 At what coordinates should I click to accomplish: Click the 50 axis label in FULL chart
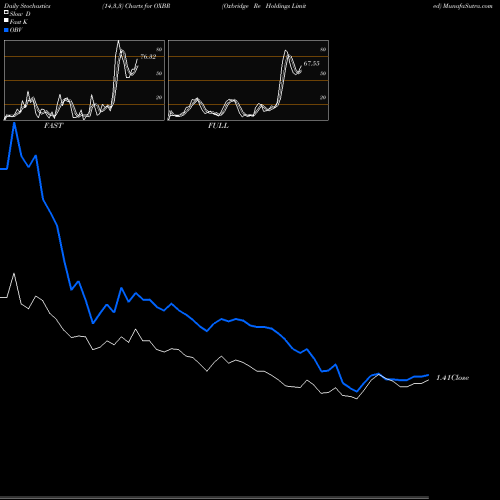[x=323, y=73]
